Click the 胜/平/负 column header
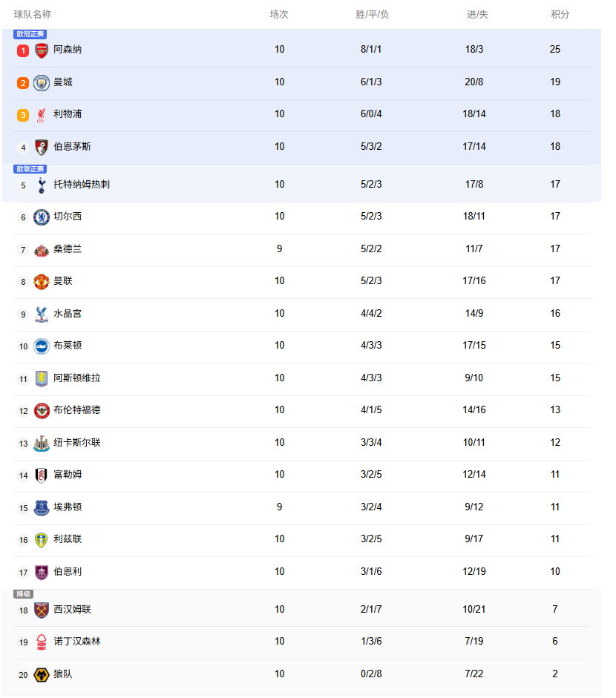This screenshot has width=616, height=698. (x=372, y=15)
